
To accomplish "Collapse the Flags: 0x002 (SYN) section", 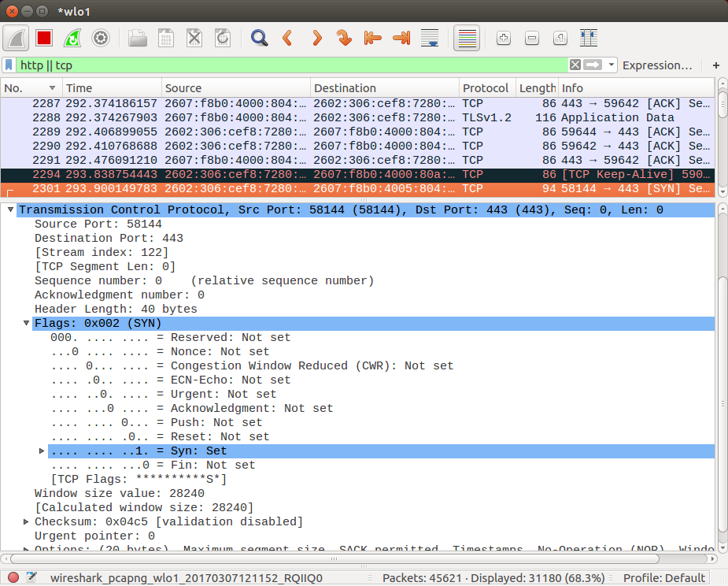I will click(27, 323).
